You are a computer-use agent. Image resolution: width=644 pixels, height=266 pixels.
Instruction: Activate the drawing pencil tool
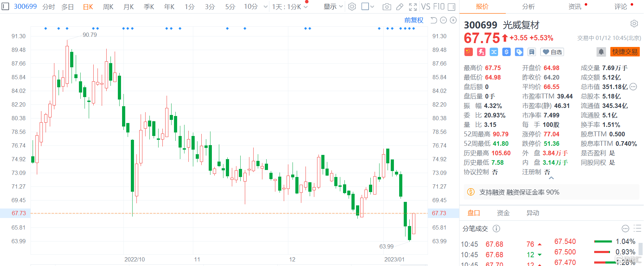click(x=400, y=7)
